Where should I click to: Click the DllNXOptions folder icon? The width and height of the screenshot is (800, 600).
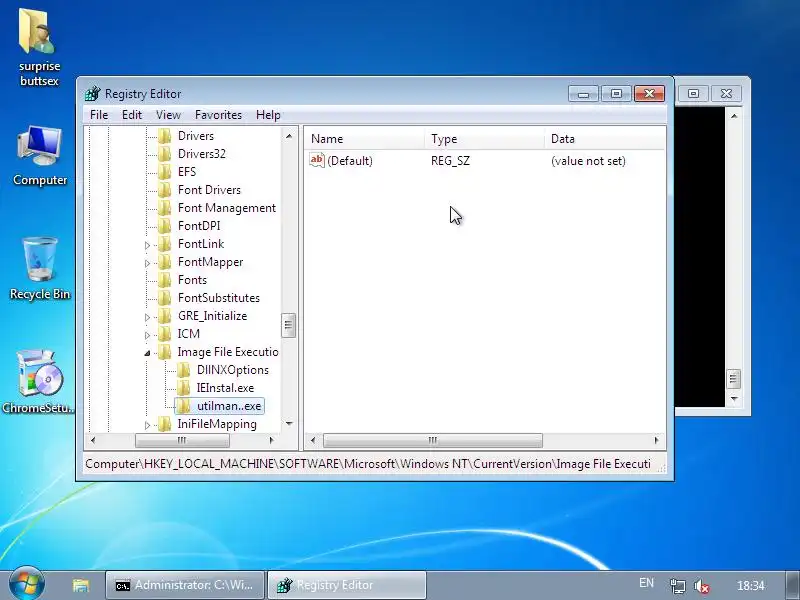[184, 370]
